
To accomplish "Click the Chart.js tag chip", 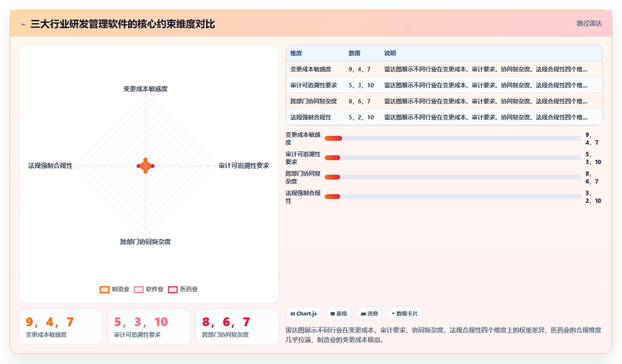I will click(304, 314).
